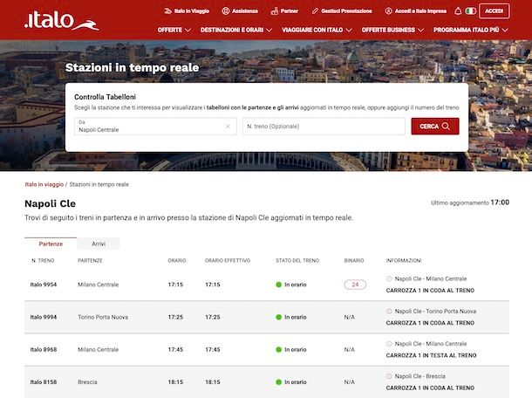Click platform badge 24

[x=355, y=285]
